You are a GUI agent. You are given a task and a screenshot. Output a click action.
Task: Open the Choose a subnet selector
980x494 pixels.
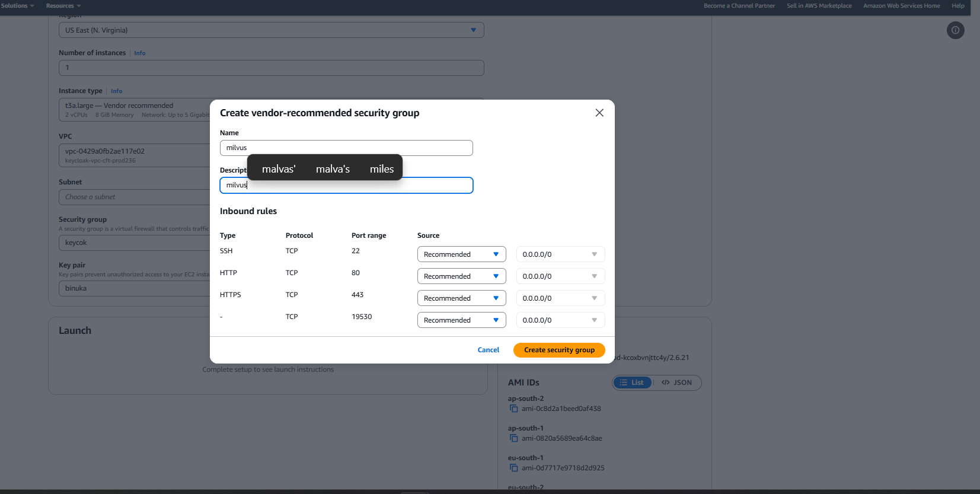tap(135, 197)
